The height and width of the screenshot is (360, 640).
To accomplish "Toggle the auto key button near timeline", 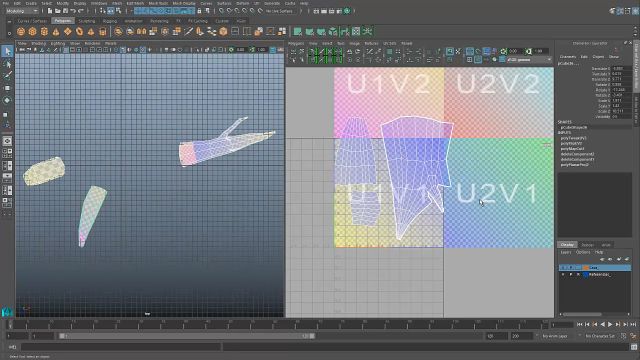I will 633,336.
